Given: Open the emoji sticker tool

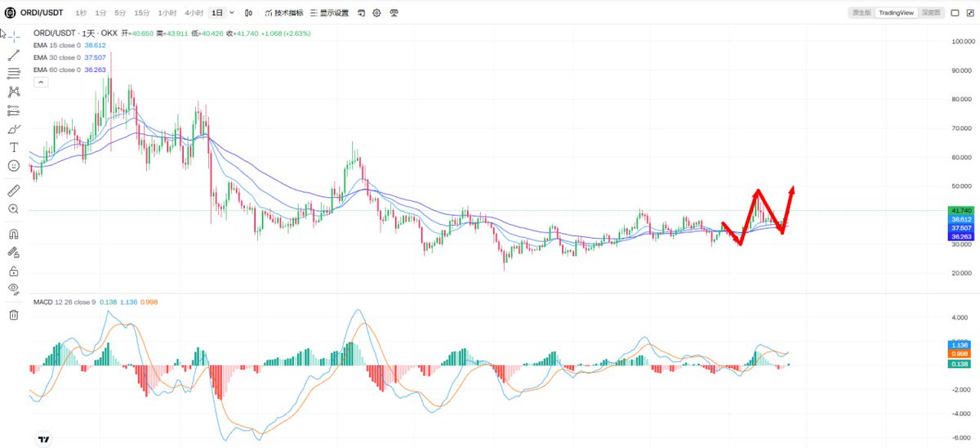Looking at the screenshot, I should tap(14, 166).
